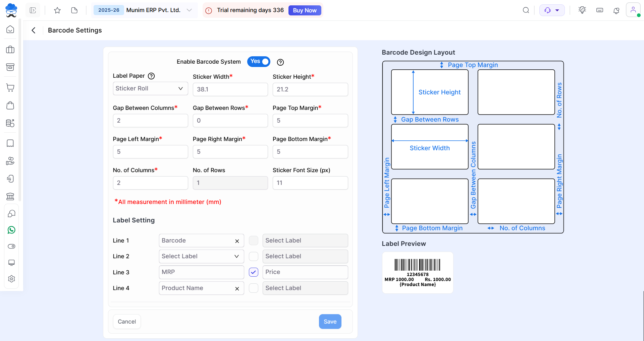Open the notification bell icon
The width and height of the screenshot is (644, 341).
point(616,10)
